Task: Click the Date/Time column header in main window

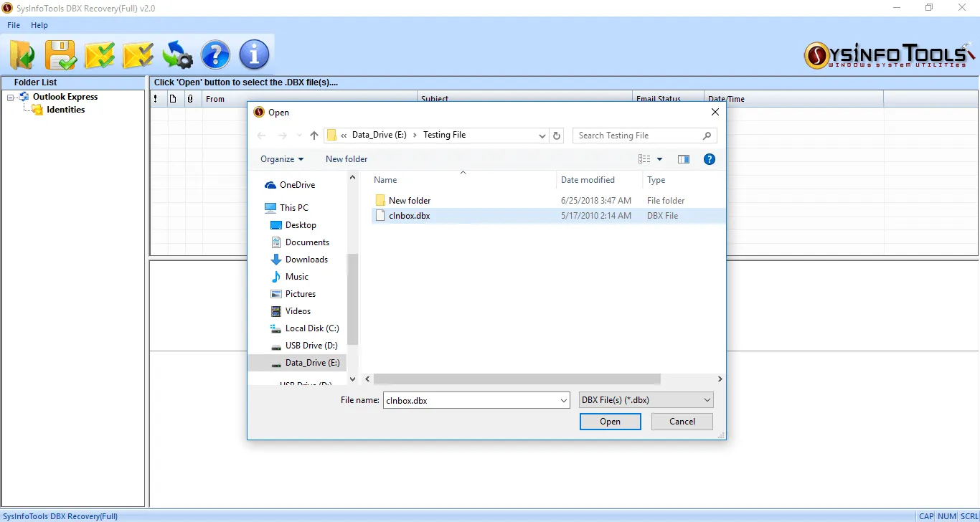Action: click(x=794, y=99)
